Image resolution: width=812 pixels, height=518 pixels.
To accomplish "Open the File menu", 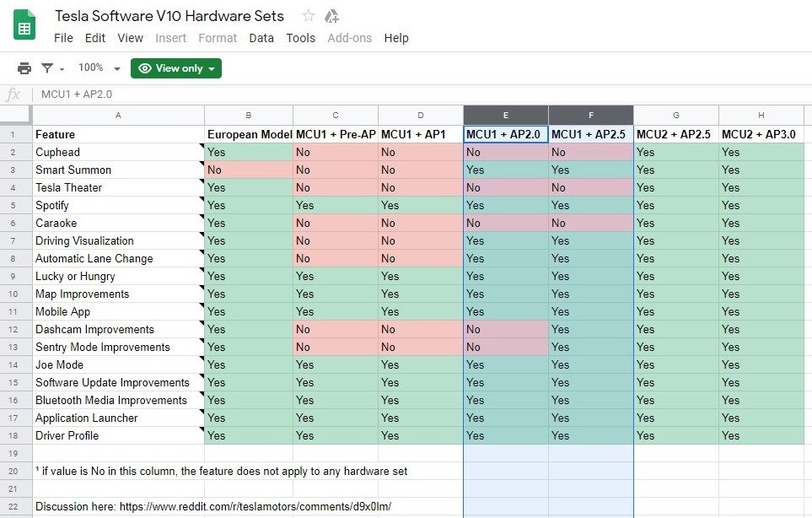I will [x=63, y=38].
